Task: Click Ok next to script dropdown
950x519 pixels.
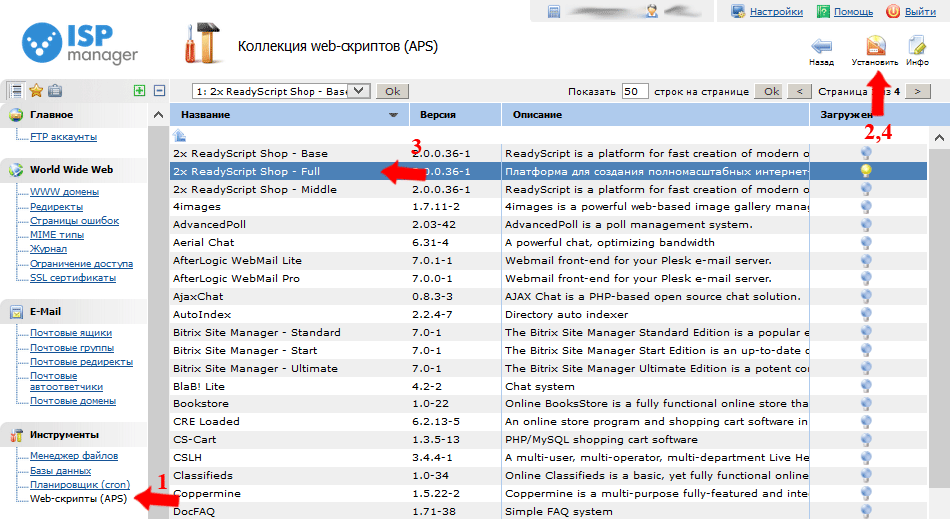Action: pos(393,91)
